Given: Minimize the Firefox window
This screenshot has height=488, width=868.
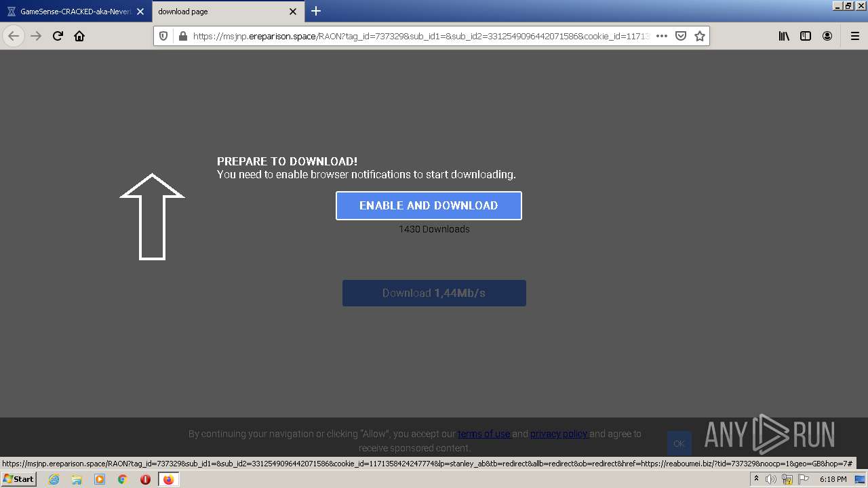Looking at the screenshot, I should point(837,5).
